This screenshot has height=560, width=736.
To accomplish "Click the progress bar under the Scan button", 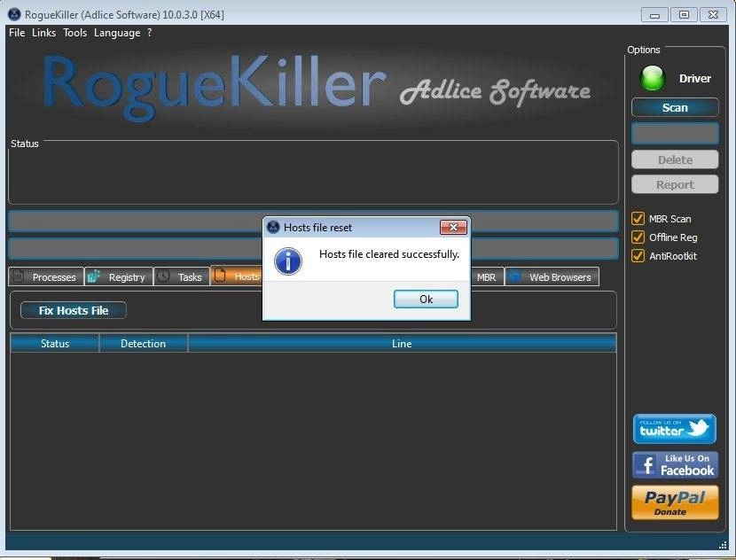I will pos(675,134).
